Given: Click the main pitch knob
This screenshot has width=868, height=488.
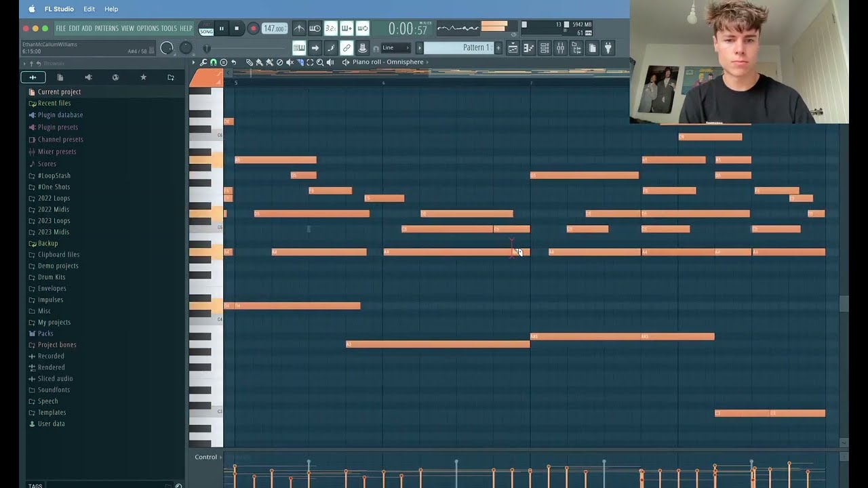Looking at the screenshot, I should pos(186,48).
